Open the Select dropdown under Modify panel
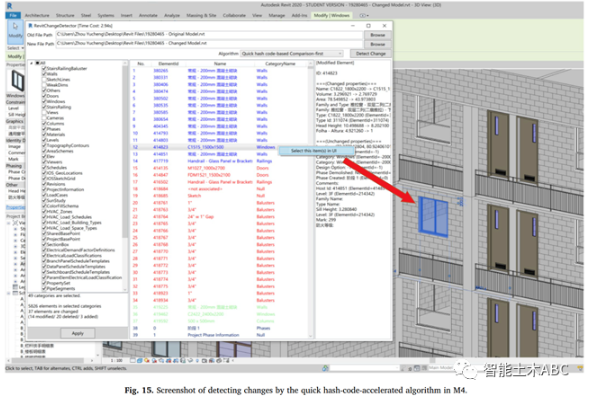Viewport: 600px width, 400px height. pos(15,48)
